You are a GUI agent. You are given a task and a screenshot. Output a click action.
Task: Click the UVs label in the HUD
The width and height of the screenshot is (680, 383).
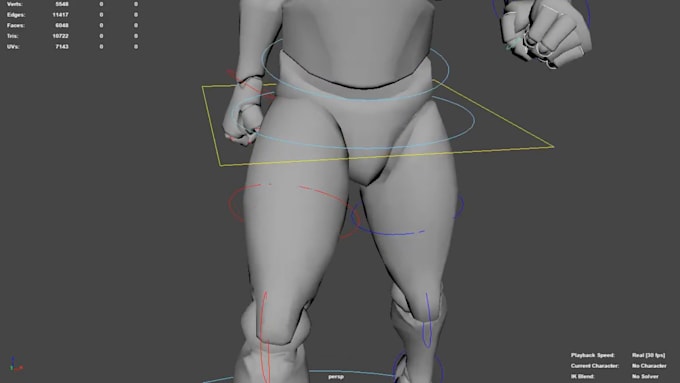tap(13, 46)
